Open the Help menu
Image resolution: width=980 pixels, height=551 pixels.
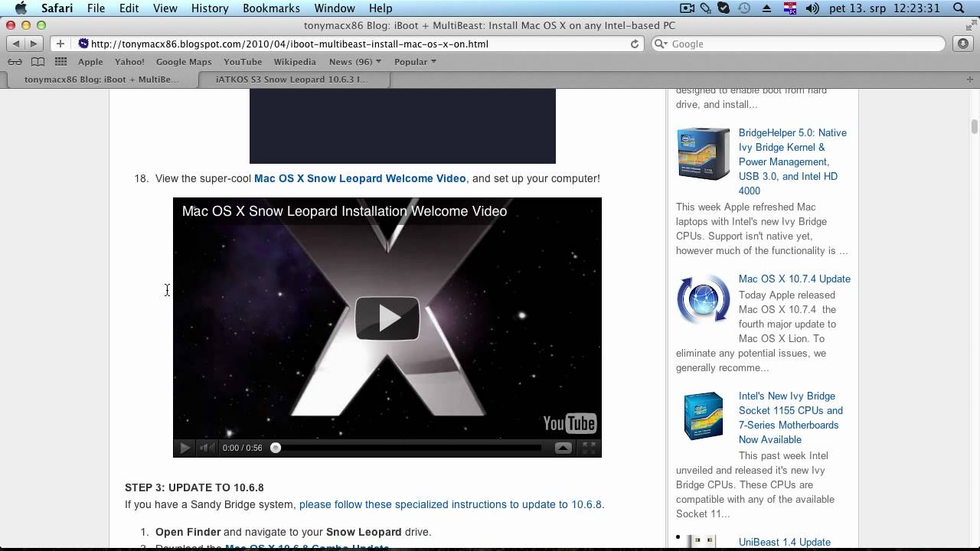click(x=381, y=8)
